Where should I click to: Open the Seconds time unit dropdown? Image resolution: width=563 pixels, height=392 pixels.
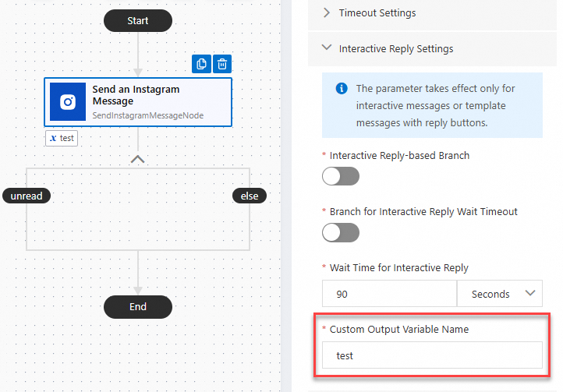click(500, 294)
